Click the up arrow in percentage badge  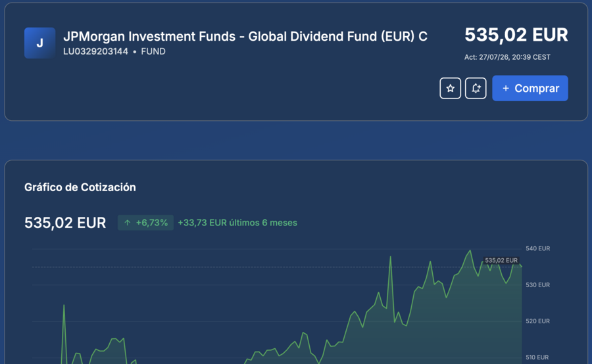click(x=128, y=223)
